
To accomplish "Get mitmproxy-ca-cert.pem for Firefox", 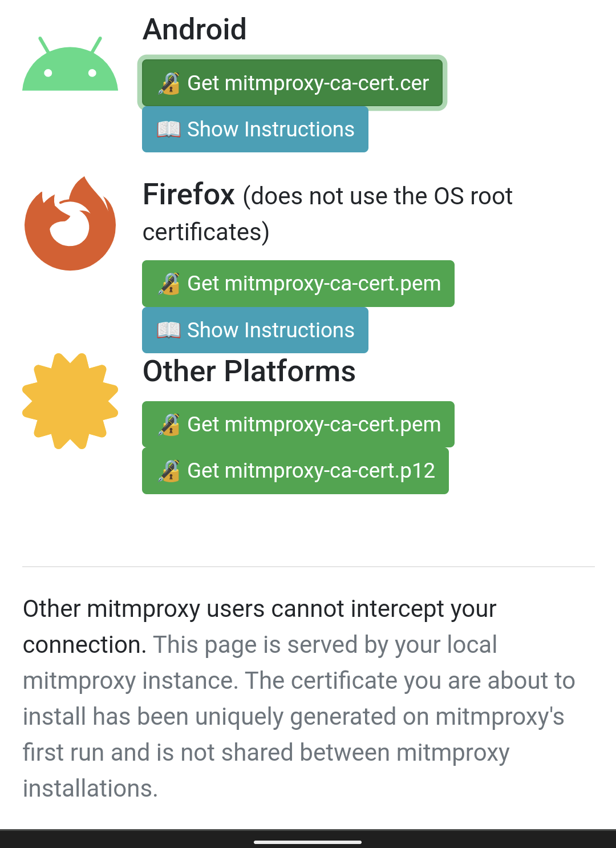I will point(314,284).
